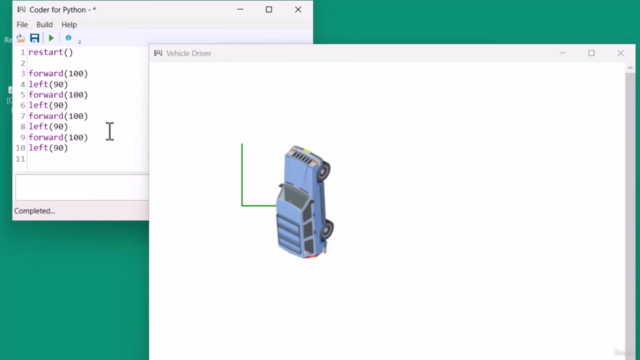Click left(90) on line 8
This screenshot has height=360, width=640.
tap(48, 127)
